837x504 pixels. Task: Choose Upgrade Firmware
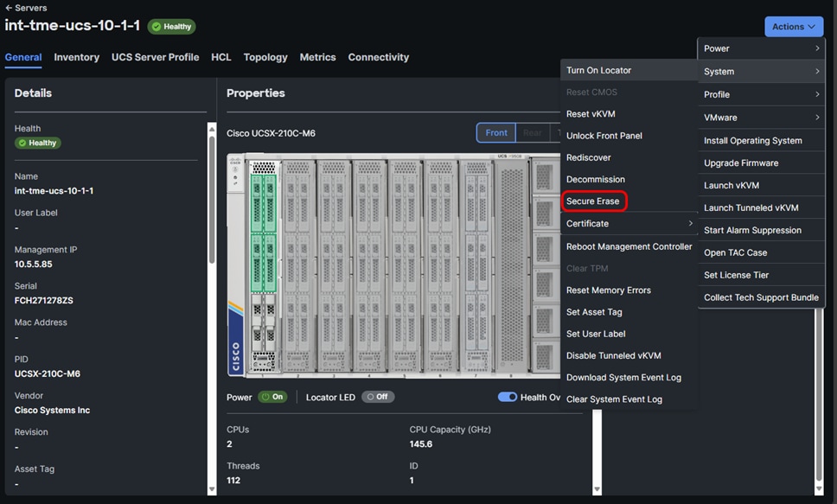(x=761, y=163)
